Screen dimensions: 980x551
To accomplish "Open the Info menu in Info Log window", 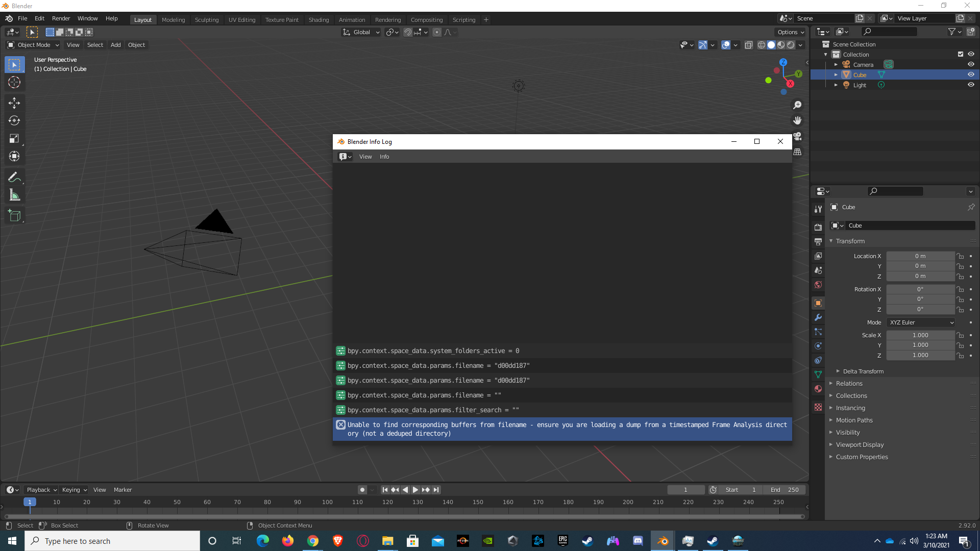I will (384, 157).
